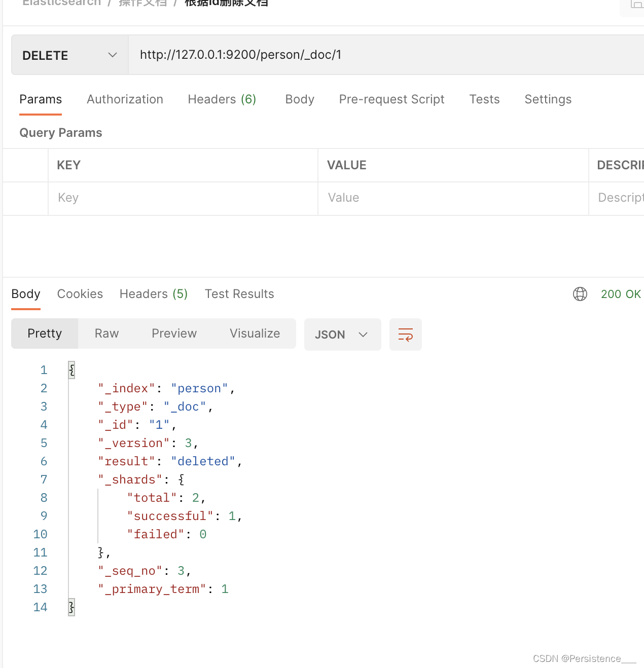Screen dimensions: 644x668
Task: Click the Query Params heading
Action: click(x=61, y=133)
